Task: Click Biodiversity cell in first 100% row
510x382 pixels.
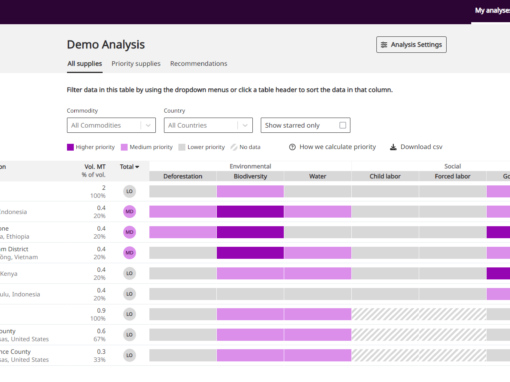Action: (x=250, y=191)
